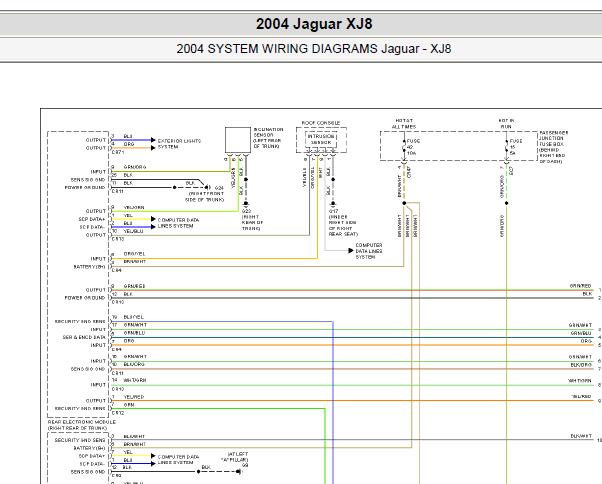Click the '(AT LEFT "A" PILLAR)' ground location note
Screen dimensions: 602x484
coord(235,457)
